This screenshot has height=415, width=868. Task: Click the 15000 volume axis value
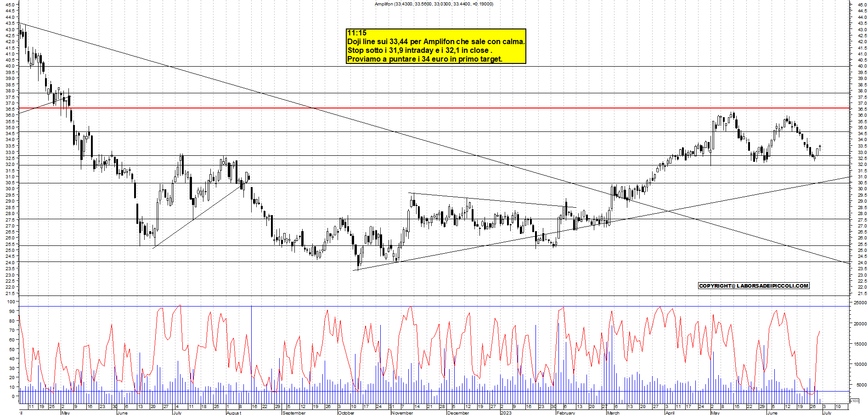860,344
